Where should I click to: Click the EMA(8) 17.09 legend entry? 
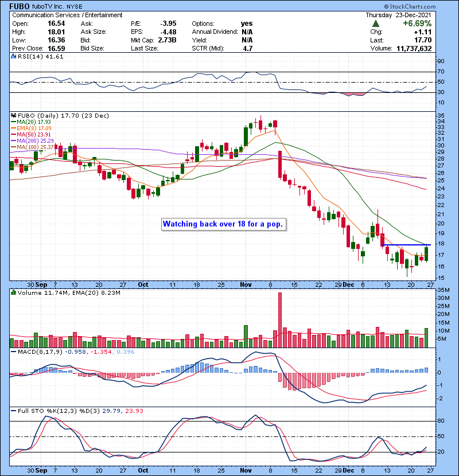[31, 128]
